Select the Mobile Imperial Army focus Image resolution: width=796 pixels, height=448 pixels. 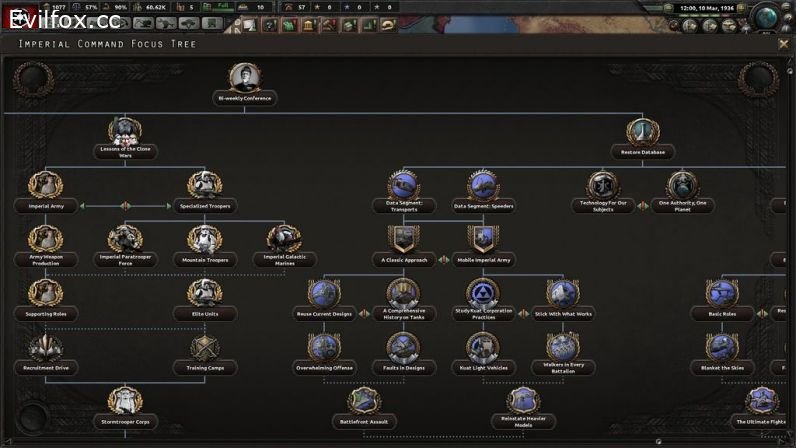[484, 240]
